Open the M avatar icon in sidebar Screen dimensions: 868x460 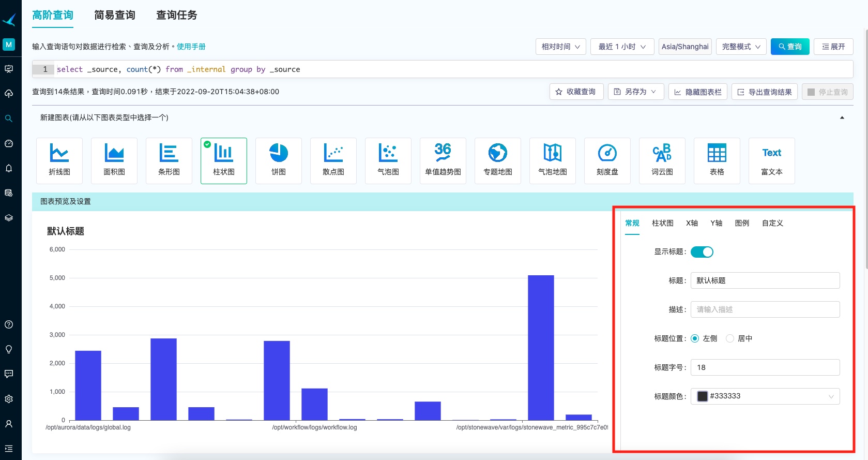pyautogui.click(x=9, y=44)
